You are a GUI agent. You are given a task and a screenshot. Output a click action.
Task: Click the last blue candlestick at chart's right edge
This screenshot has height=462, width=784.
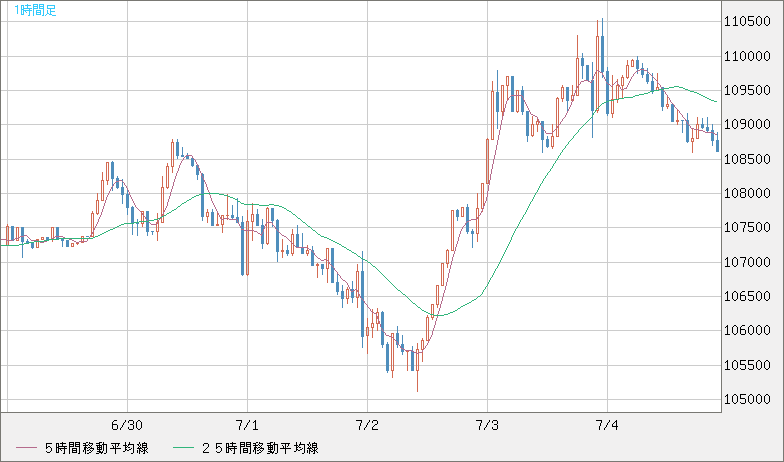pos(718,144)
